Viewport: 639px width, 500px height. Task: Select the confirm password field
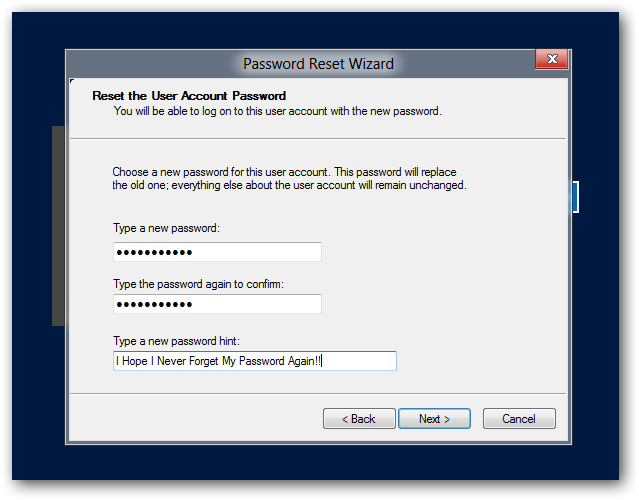(217, 304)
